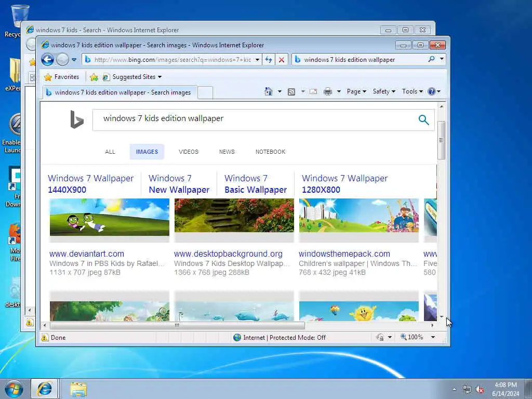
Task: Open the PBS Kids cartoon wallpaper thumbnail
Action: [109, 217]
